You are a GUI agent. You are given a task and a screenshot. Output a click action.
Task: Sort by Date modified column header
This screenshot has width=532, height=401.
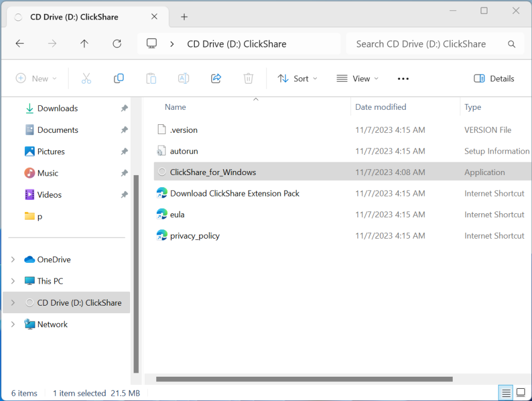click(380, 107)
